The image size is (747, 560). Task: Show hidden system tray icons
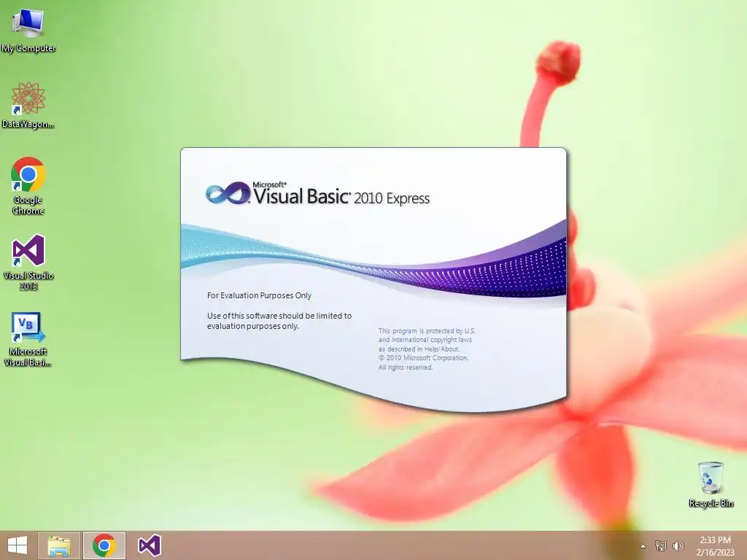coord(643,546)
